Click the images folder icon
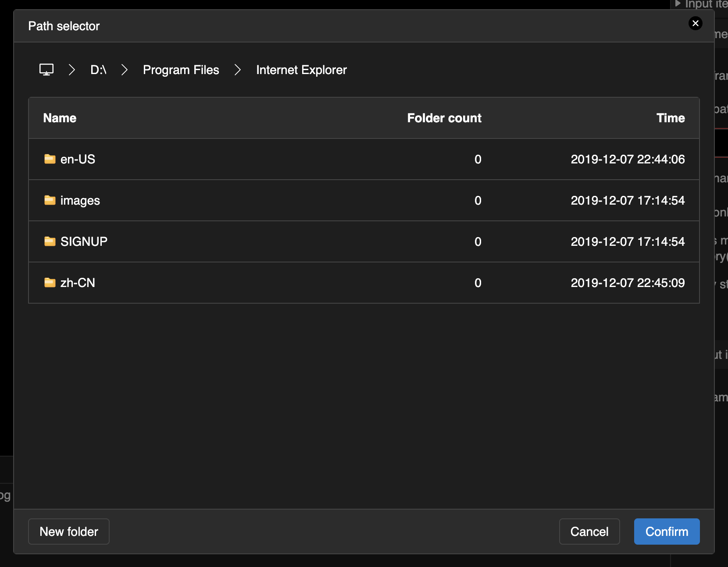Viewport: 728px width, 567px height. pos(50,200)
